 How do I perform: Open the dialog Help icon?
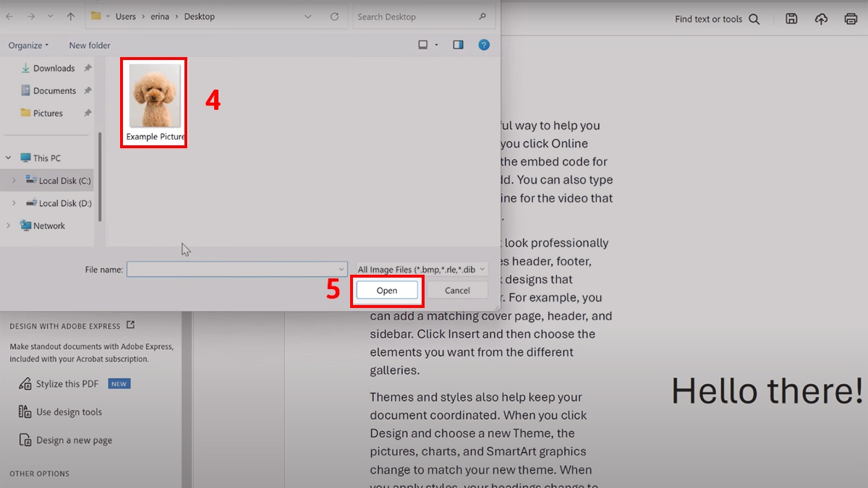click(x=484, y=45)
